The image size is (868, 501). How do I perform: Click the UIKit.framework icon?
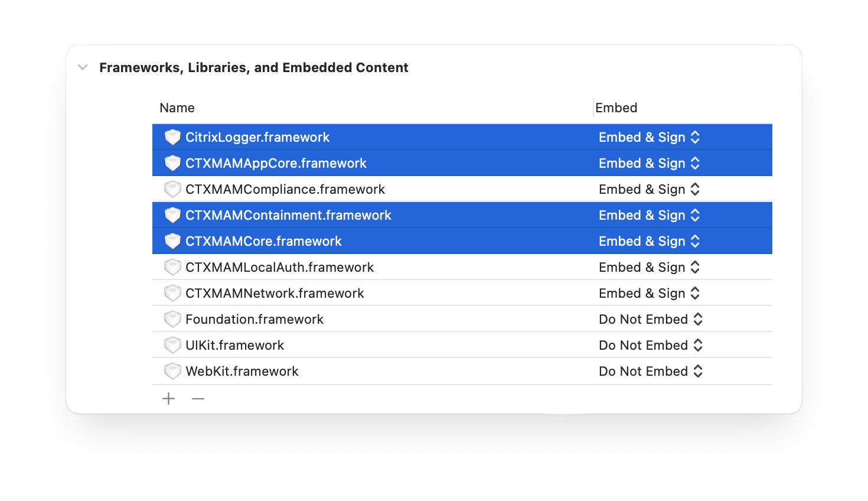point(172,345)
